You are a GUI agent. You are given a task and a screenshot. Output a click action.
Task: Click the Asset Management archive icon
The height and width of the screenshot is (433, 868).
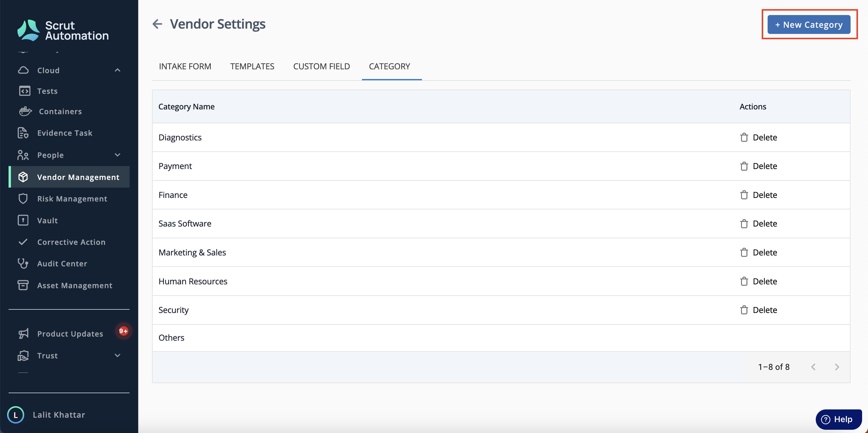23,285
